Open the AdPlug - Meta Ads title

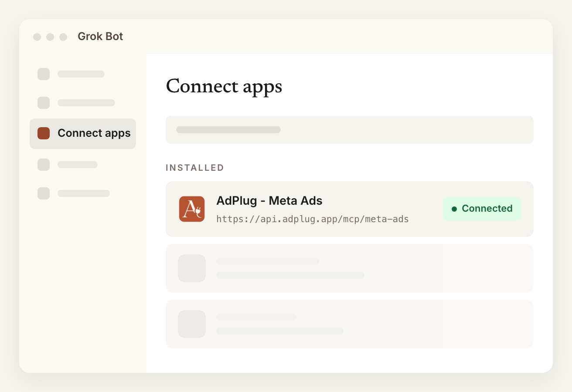(269, 201)
